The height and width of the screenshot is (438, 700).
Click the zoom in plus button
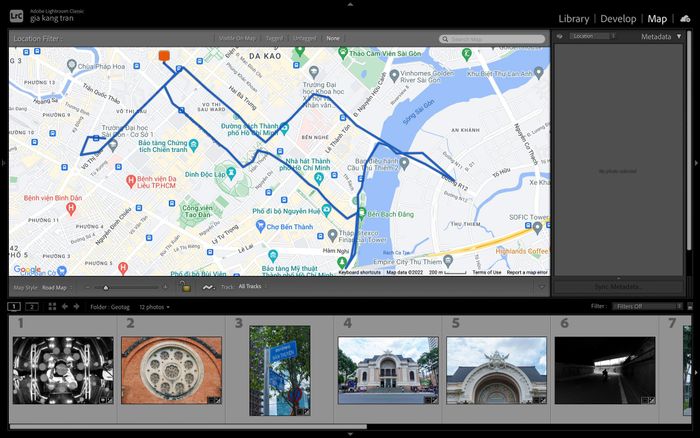[x=165, y=288]
